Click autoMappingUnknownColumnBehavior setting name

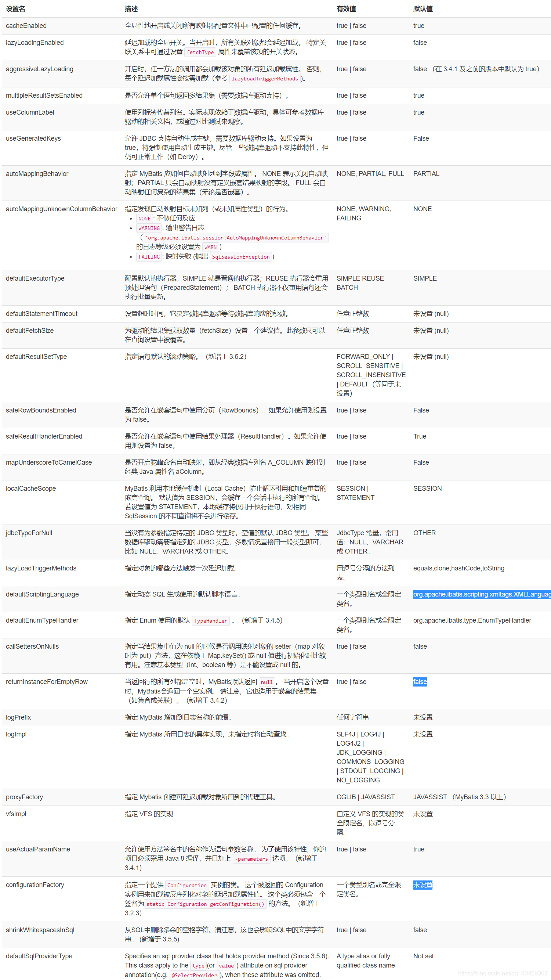[62, 209]
